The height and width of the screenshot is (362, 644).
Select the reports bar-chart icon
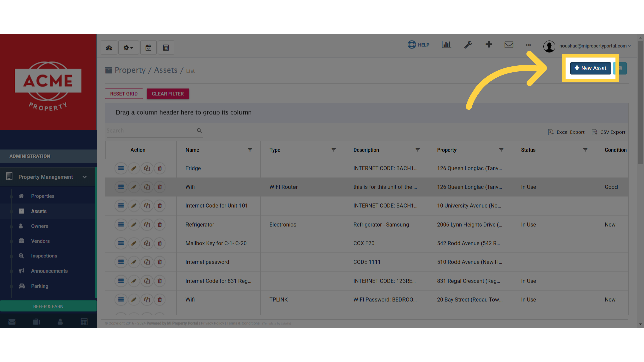click(x=446, y=45)
